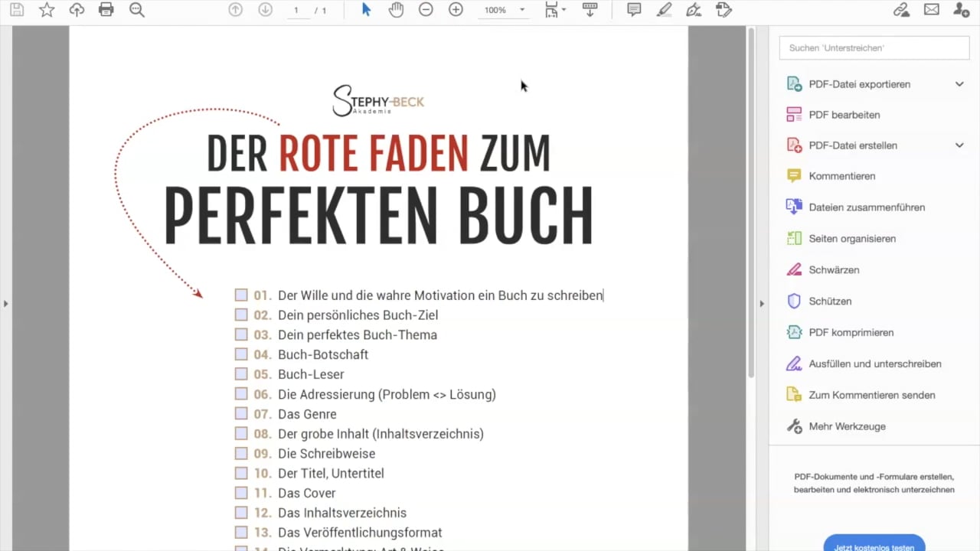
Task: Print the document using the printer icon
Action: click(x=106, y=10)
